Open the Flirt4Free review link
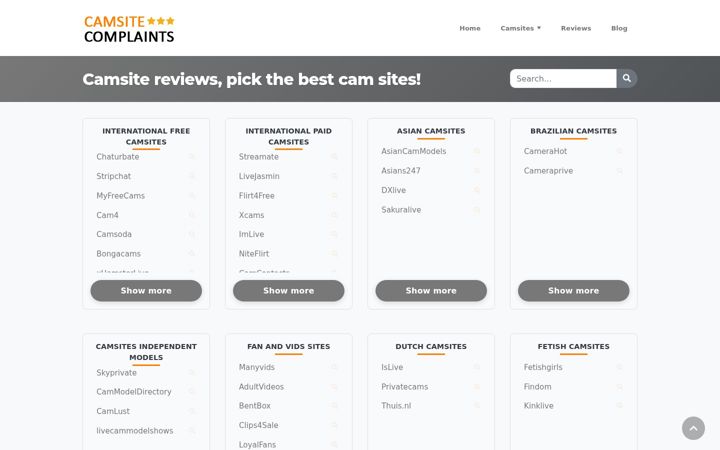Image resolution: width=720 pixels, height=450 pixels. click(x=256, y=196)
